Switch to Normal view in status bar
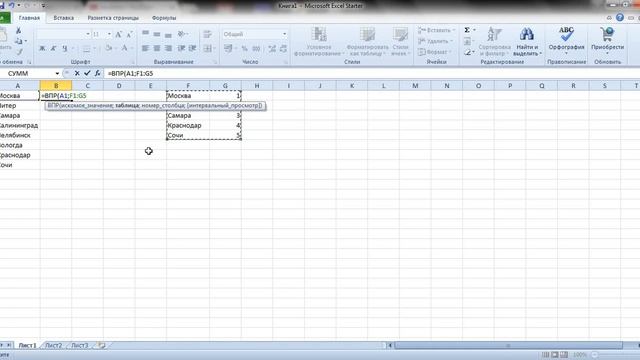The image size is (640, 360). (x=545, y=355)
